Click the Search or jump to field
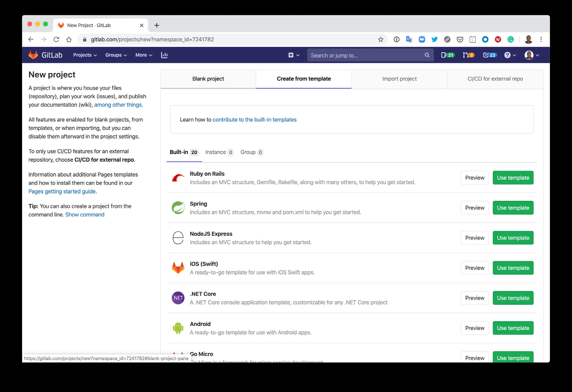This screenshot has width=572, height=392. 366,55
